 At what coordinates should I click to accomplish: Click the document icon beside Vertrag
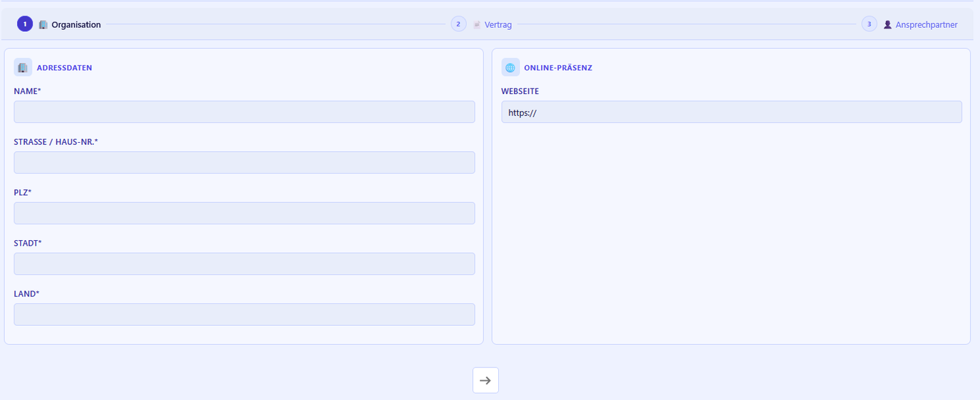(x=477, y=24)
